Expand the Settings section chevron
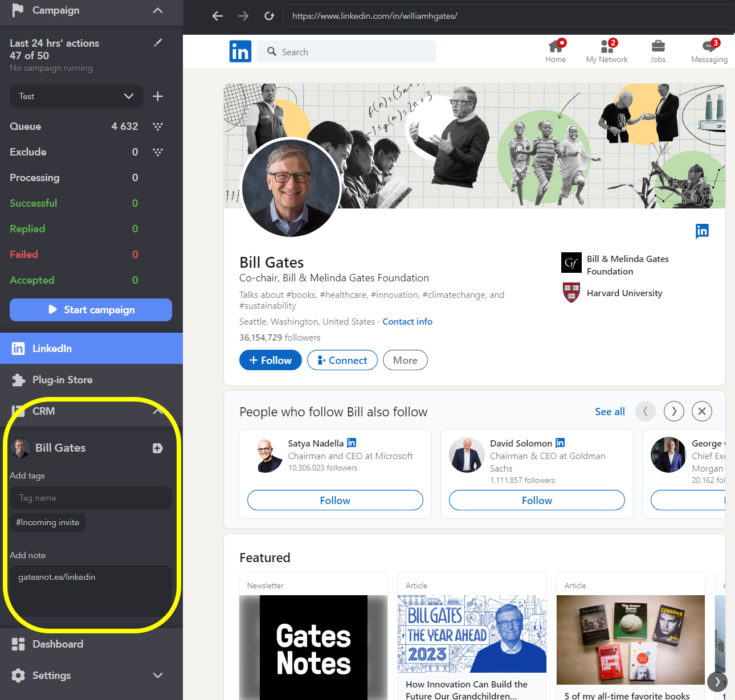The width and height of the screenshot is (735, 700). [x=158, y=676]
